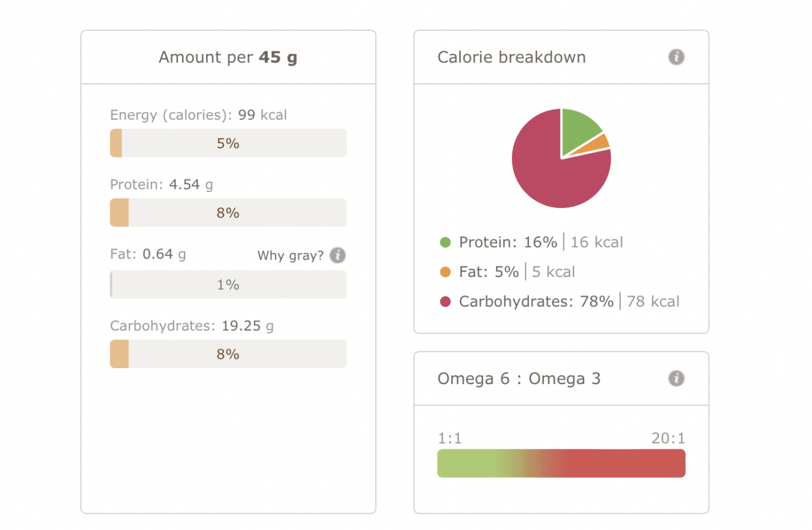Click the Why gray info icon
Viewport: 812px width, 530px height.
tap(337, 255)
